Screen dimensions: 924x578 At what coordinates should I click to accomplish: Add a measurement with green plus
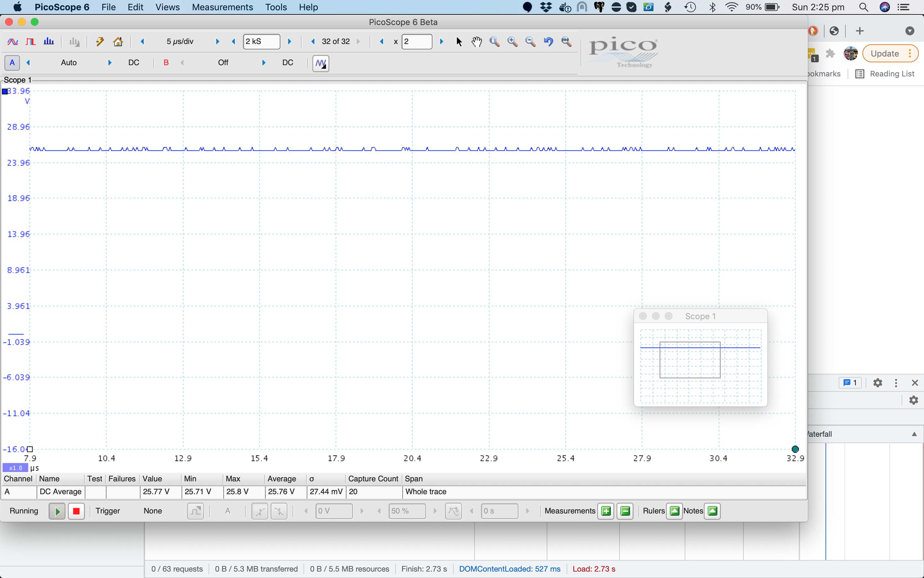pyautogui.click(x=605, y=511)
